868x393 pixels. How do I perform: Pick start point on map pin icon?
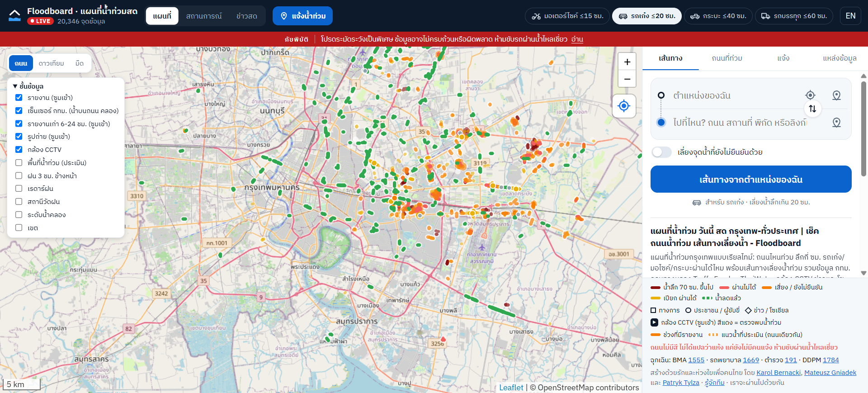pos(836,95)
